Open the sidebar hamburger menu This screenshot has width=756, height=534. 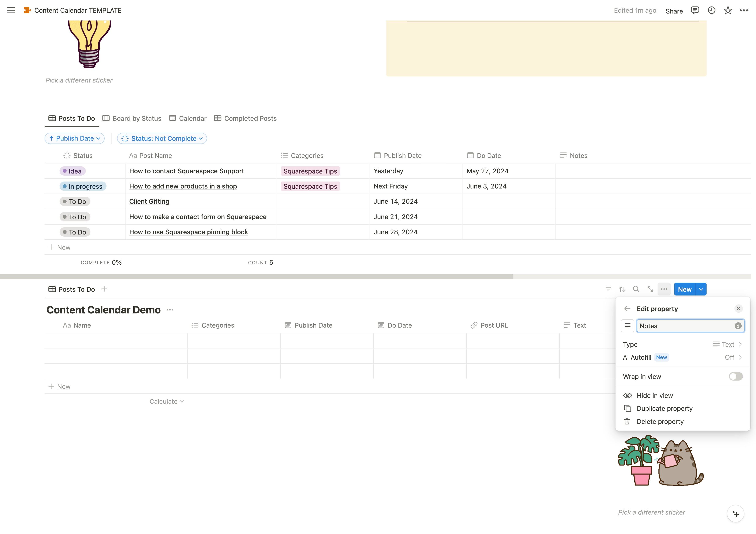click(x=11, y=11)
